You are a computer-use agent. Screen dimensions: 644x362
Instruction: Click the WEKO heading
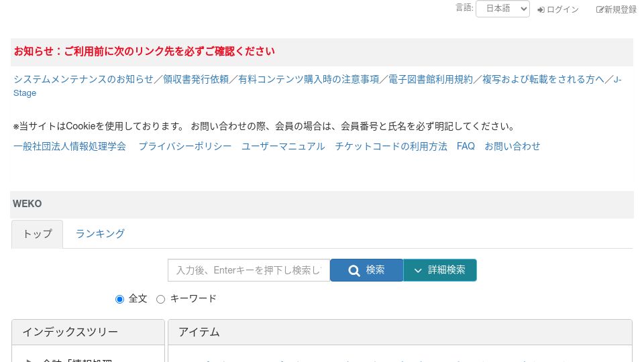27,204
